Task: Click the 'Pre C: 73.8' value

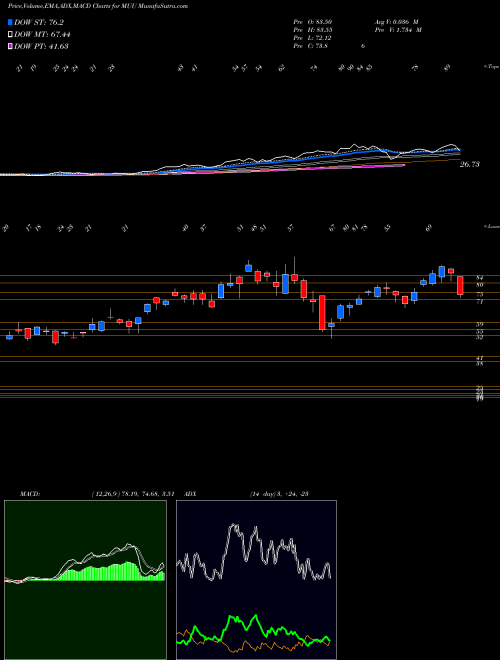Action: [x=311, y=46]
